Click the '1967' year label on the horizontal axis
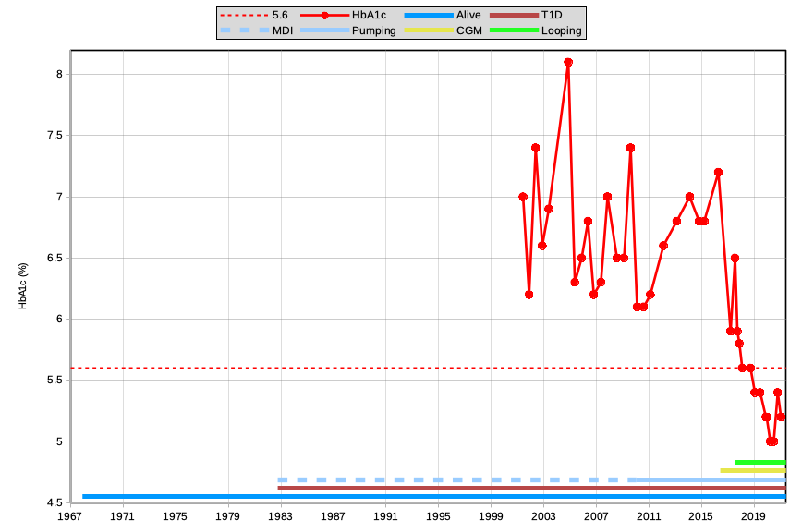Viewport: 802px width, 532px height. pos(69,516)
